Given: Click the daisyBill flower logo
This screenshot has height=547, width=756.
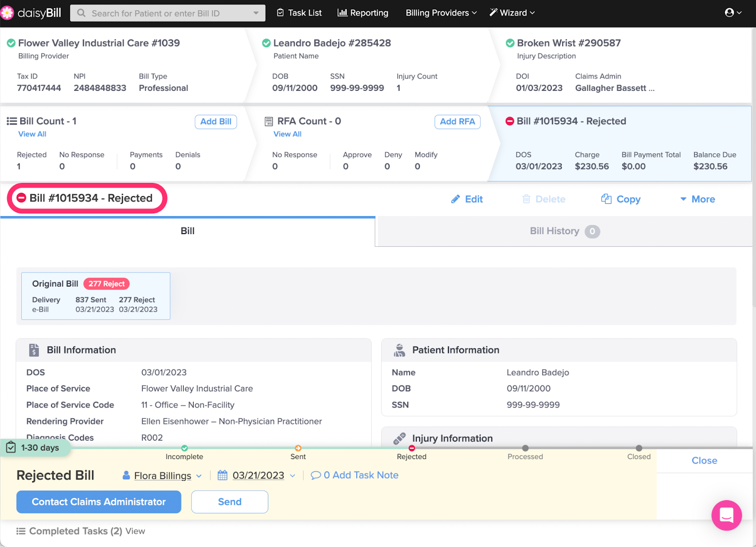Looking at the screenshot, I should point(7,13).
